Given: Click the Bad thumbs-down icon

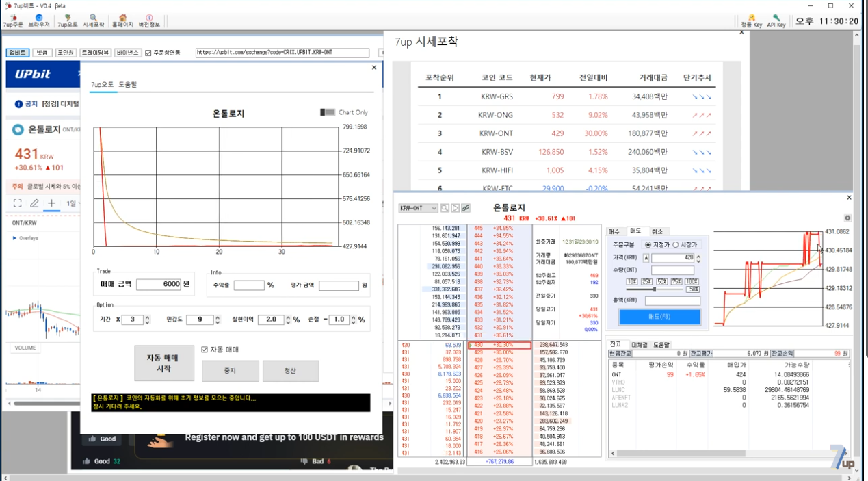Looking at the screenshot, I should [x=304, y=461].
